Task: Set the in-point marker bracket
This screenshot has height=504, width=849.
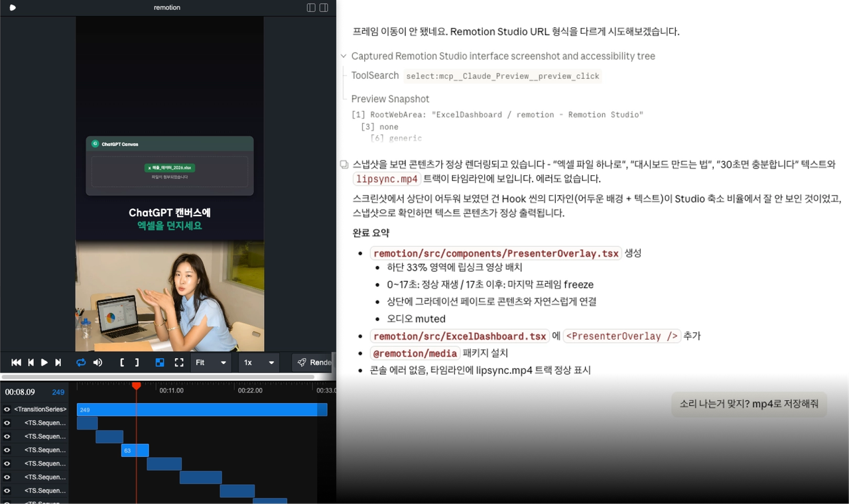Action: click(122, 363)
